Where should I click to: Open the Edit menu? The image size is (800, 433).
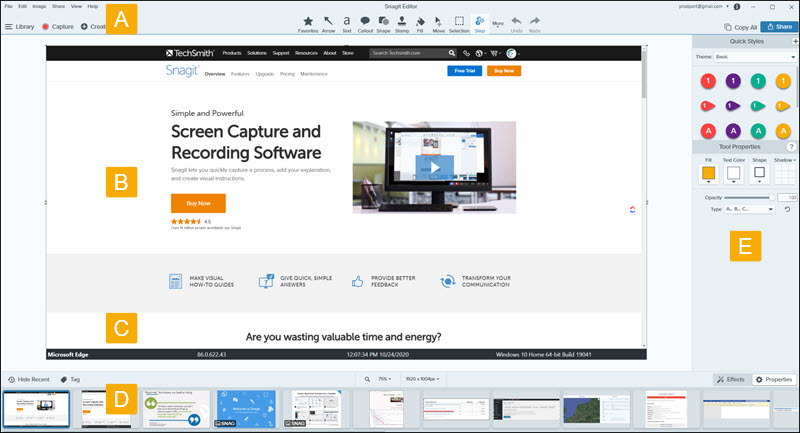pos(22,6)
